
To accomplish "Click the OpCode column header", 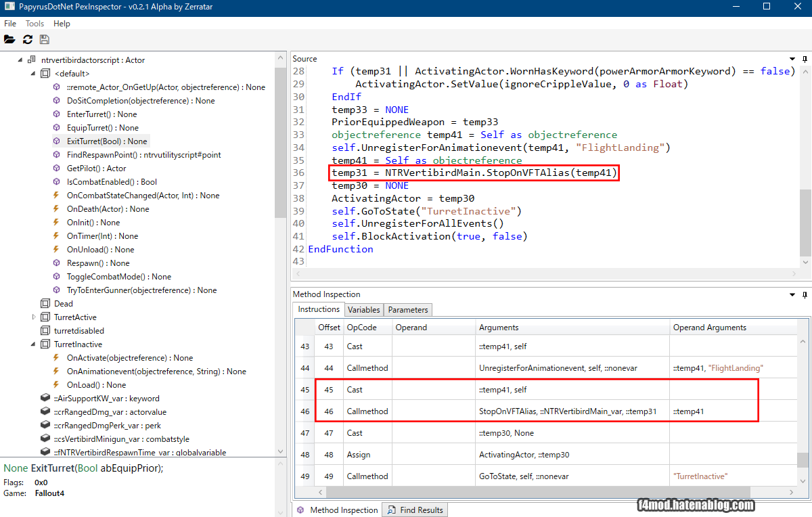I will [x=368, y=328].
